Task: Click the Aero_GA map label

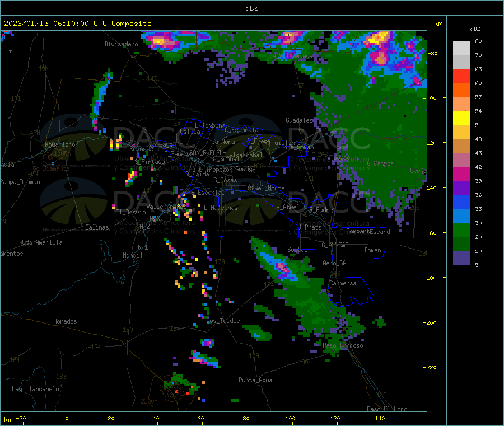Action: (335, 263)
